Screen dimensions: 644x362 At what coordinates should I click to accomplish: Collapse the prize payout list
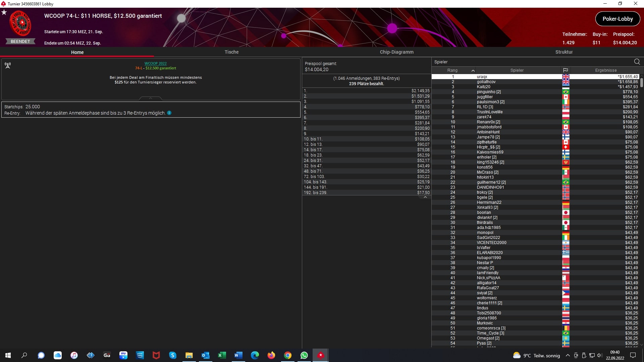pos(425,197)
